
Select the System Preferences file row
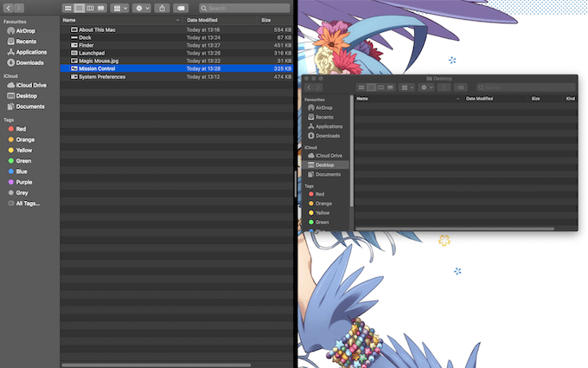pyautogui.click(x=176, y=76)
